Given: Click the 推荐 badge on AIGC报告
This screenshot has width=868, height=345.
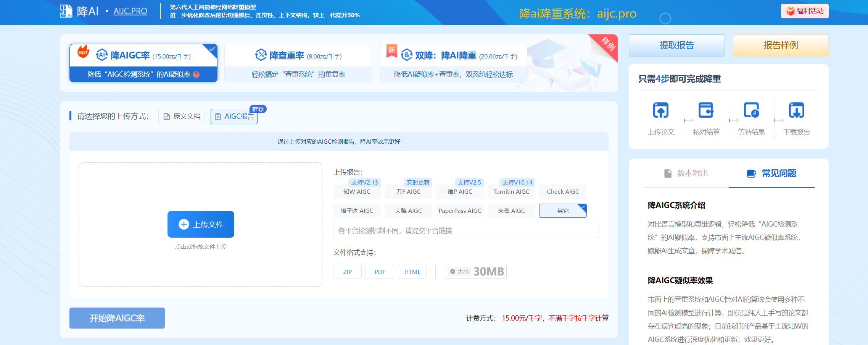Looking at the screenshot, I should [258, 109].
